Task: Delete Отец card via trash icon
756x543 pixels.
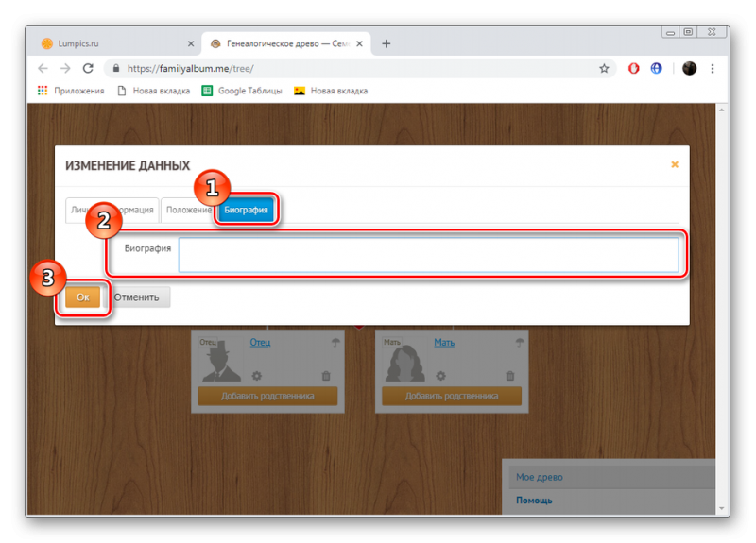Action: pyautogui.click(x=326, y=376)
